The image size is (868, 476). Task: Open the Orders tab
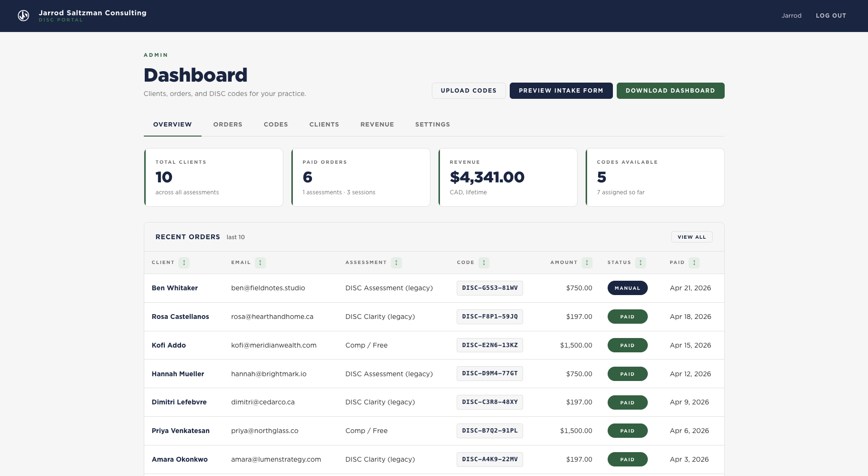click(x=228, y=125)
